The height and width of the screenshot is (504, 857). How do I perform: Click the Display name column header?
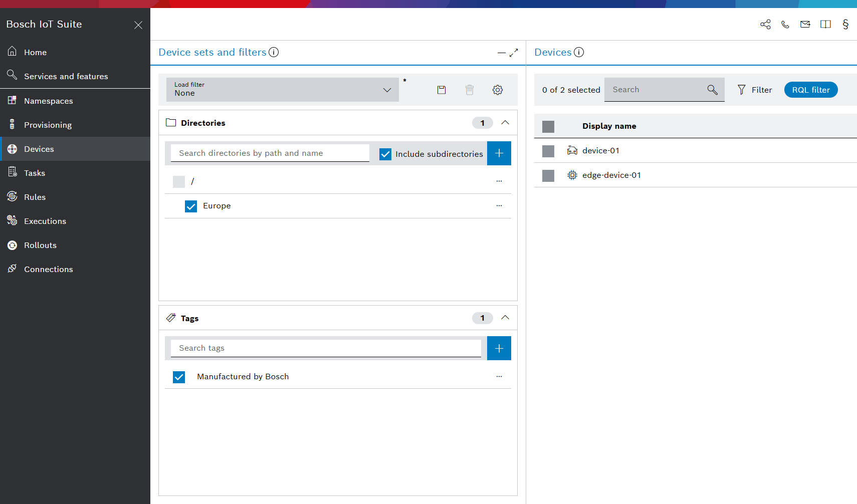point(609,126)
